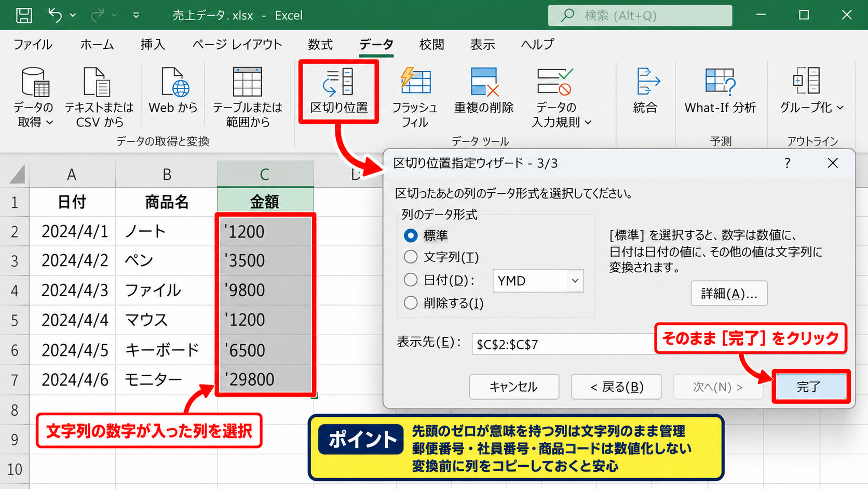Click the Save icon in title bar
This screenshot has width=868, height=489.
click(x=24, y=15)
